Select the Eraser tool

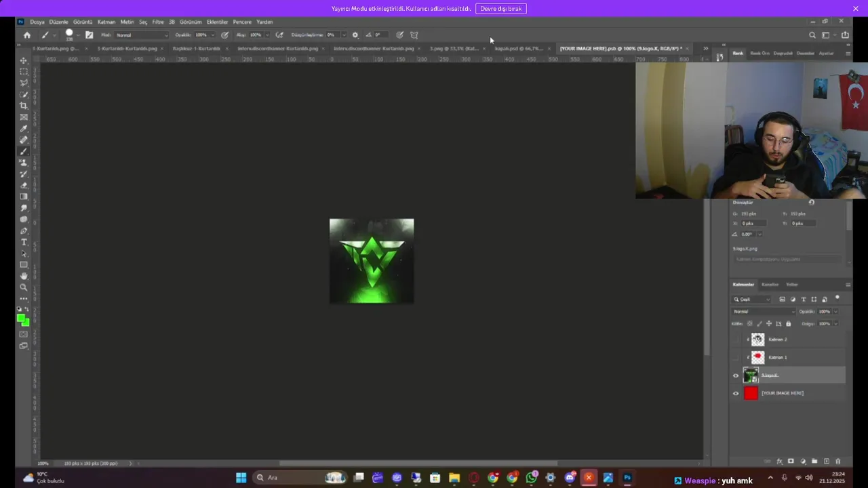(24, 185)
